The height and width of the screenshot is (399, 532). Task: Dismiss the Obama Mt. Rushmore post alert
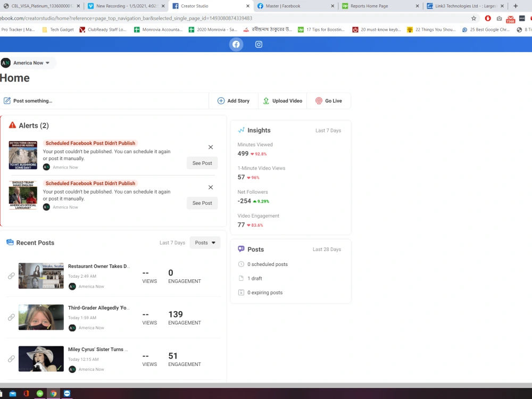pyautogui.click(x=211, y=147)
